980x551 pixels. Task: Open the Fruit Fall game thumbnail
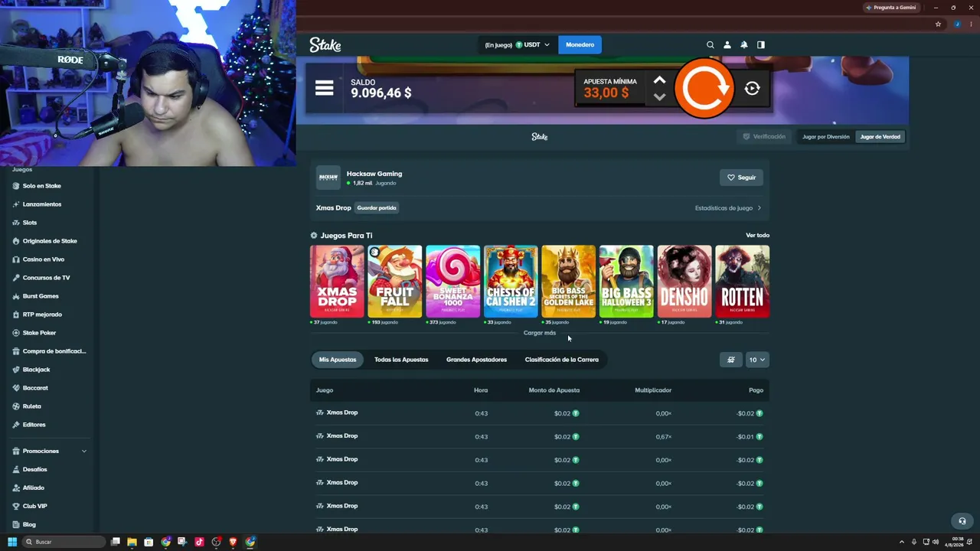395,282
